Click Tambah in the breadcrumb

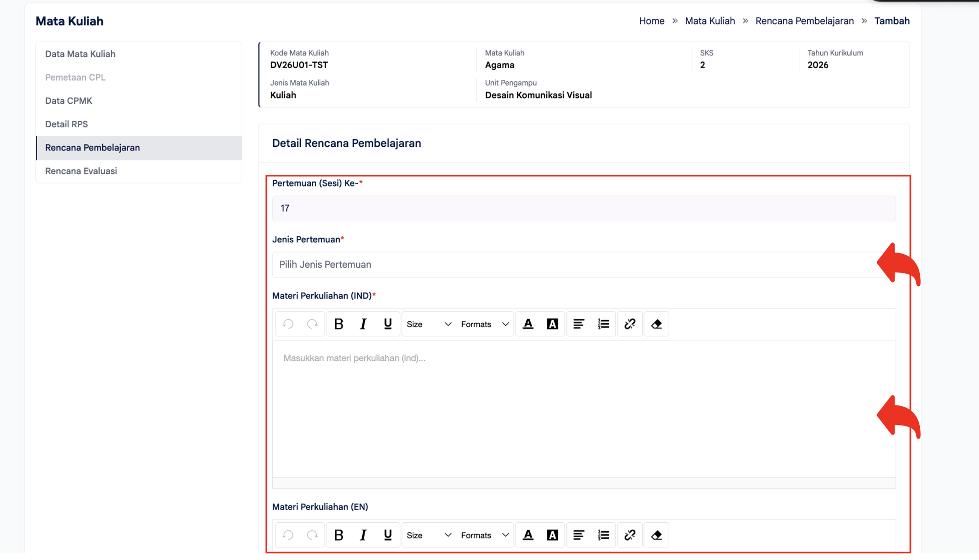pos(892,21)
